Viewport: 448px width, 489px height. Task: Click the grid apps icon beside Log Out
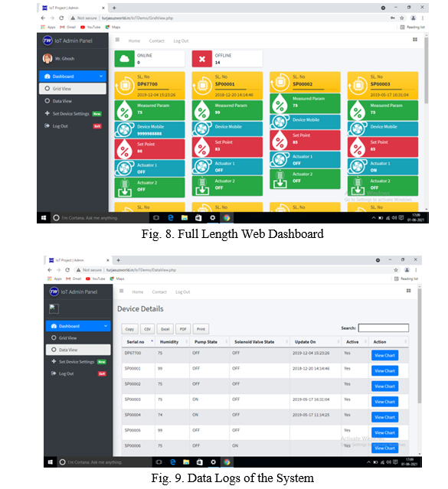(415, 40)
